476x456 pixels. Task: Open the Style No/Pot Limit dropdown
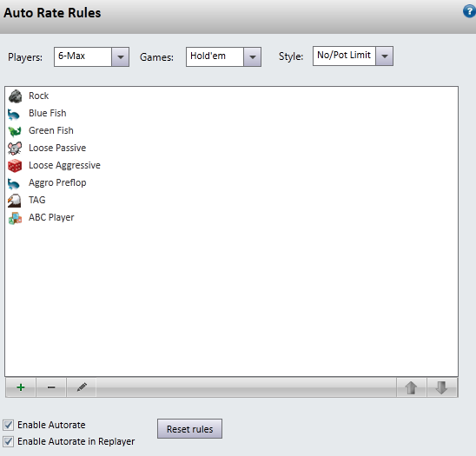[353, 56]
